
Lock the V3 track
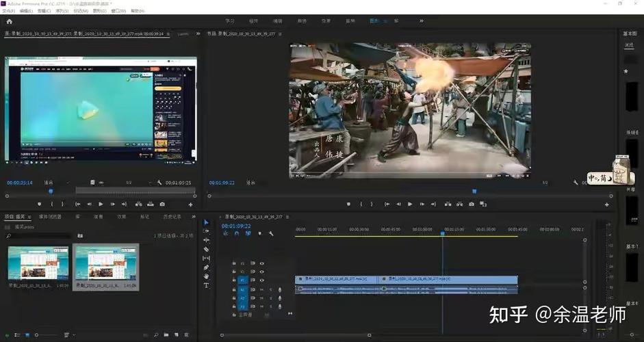pyautogui.click(x=233, y=263)
